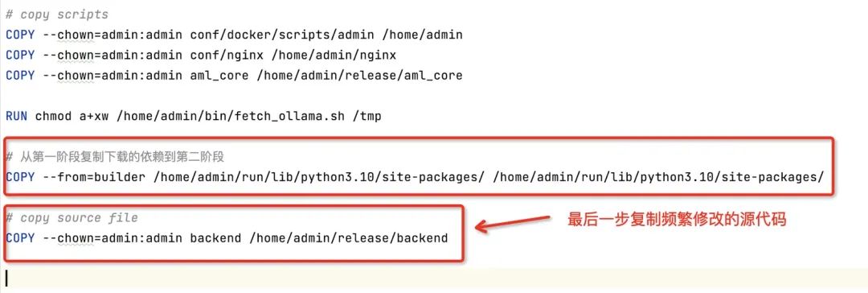This screenshot has width=868, height=293.
Task: Click the backend source argument
Action: click(215, 238)
